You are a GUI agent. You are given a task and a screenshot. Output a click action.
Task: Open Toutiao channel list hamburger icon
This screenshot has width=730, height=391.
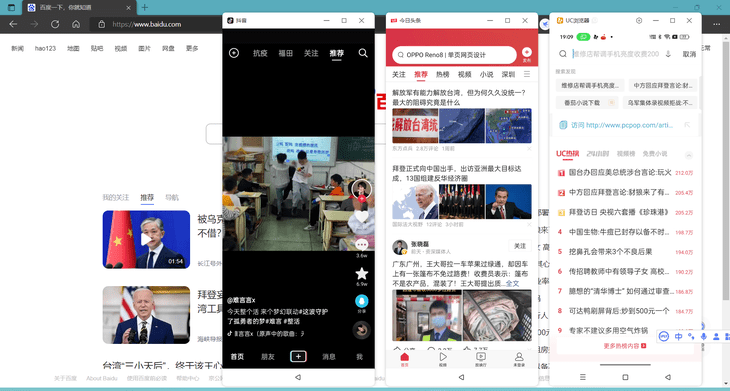pos(527,74)
